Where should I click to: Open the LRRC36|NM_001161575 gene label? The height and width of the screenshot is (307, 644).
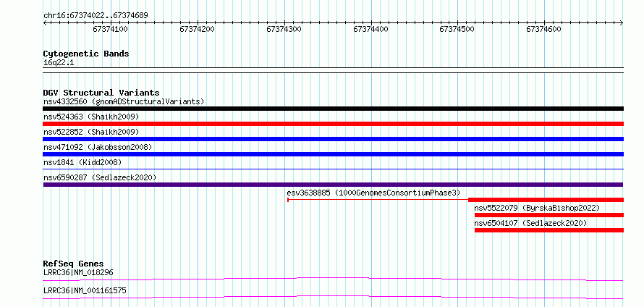(85, 290)
